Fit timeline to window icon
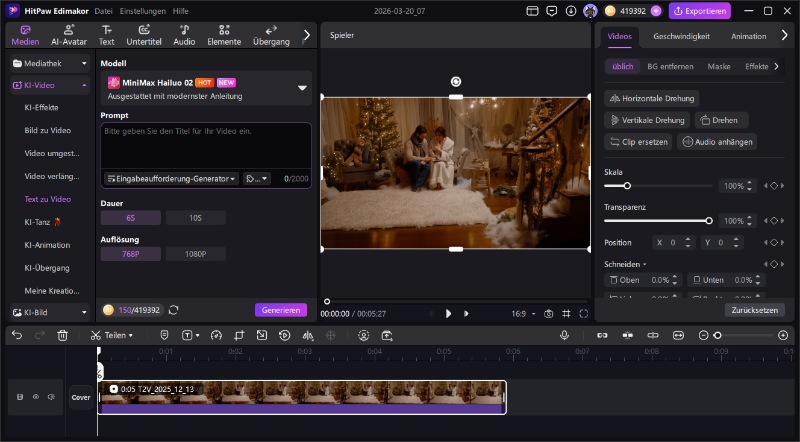 678,335
